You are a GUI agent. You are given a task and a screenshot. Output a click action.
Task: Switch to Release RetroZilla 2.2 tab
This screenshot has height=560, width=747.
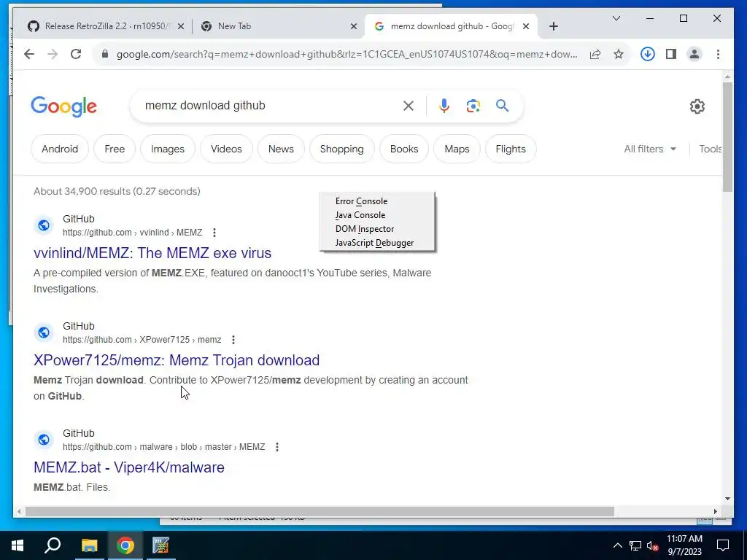coord(106,26)
